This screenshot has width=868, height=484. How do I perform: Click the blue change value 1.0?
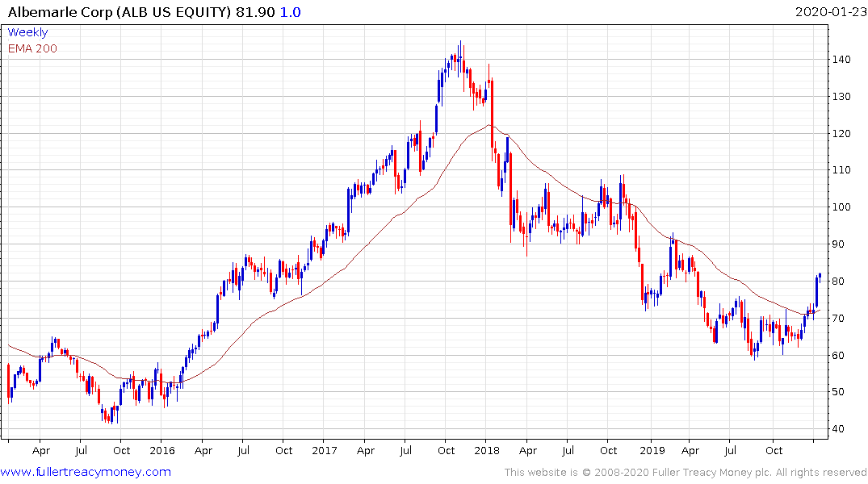point(290,12)
